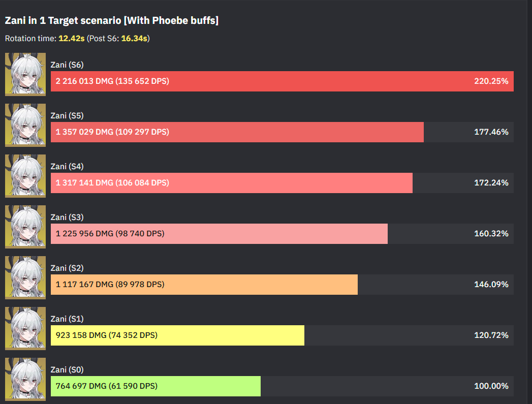The image size is (532, 404).
Task: Click Zani portrait beside the S6 row
Action: (25, 74)
